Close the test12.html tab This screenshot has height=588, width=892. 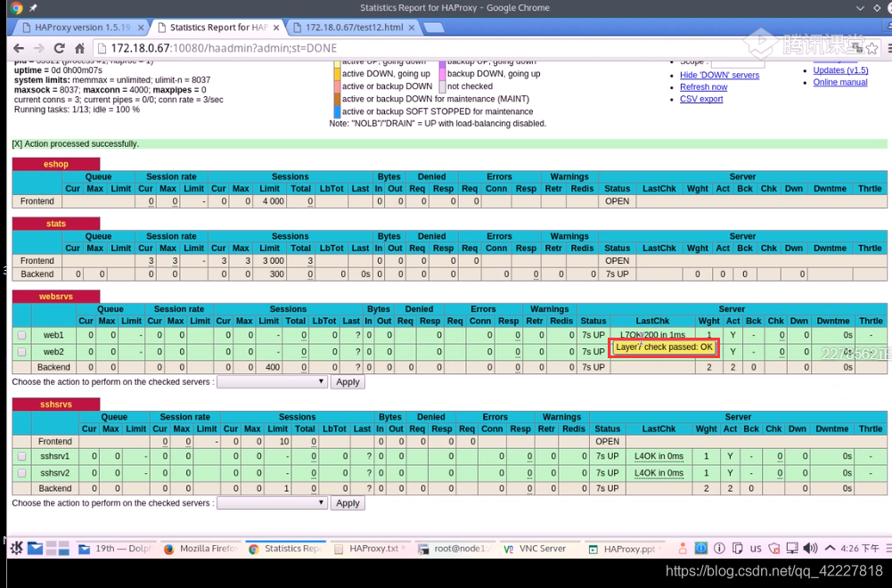pos(412,28)
